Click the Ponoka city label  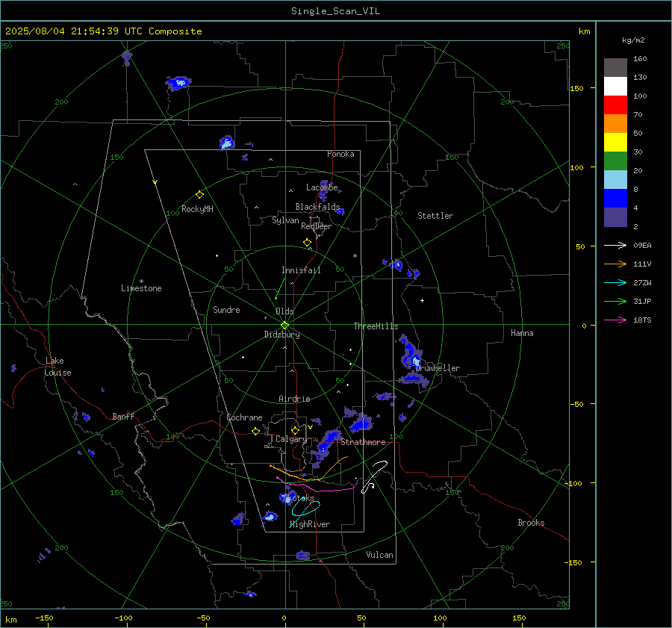coord(340,154)
